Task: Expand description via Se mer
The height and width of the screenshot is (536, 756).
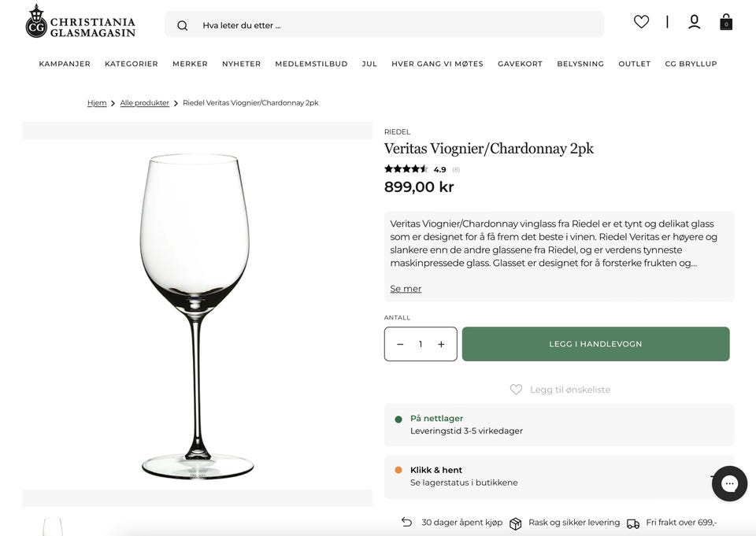Action: pyautogui.click(x=406, y=289)
